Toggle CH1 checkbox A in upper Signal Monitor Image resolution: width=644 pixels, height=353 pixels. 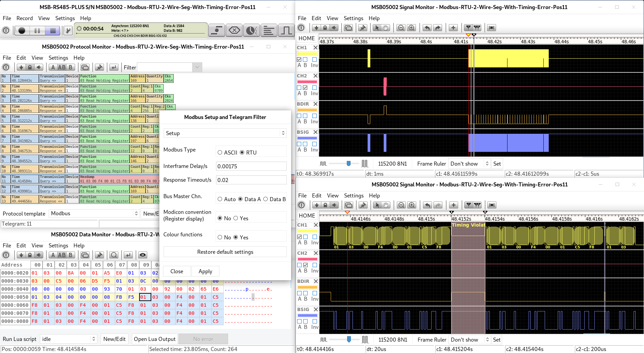(299, 60)
